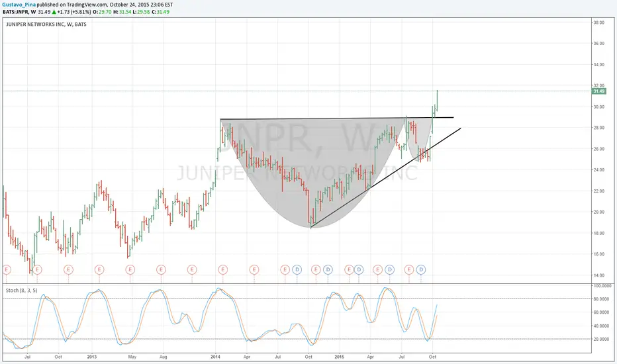Click the 28.00 price axis label
Image resolution: width=617 pixels, height=364 pixels.
599,128
